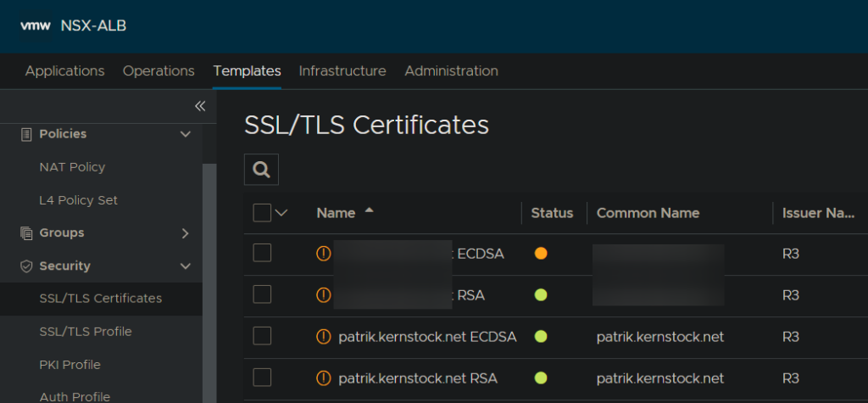
Task: Click the Security shield icon
Action: (26, 266)
